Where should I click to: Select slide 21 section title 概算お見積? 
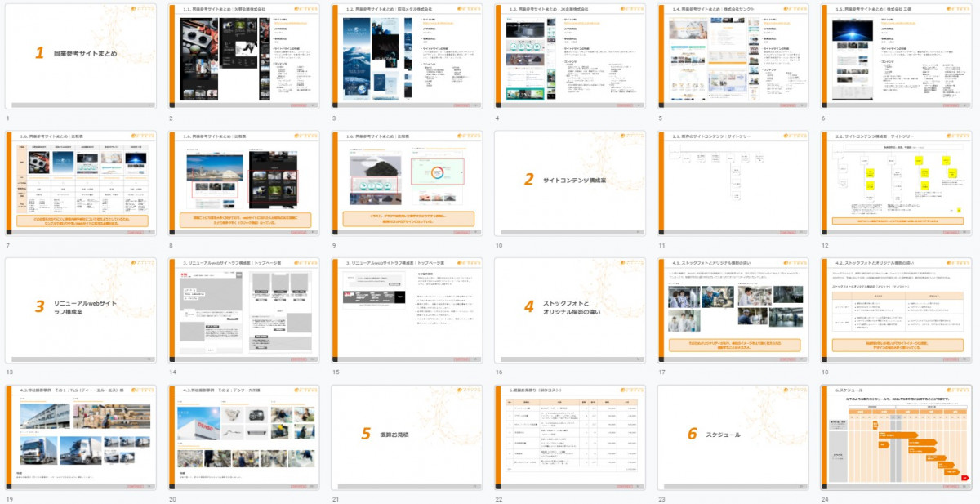point(407,436)
